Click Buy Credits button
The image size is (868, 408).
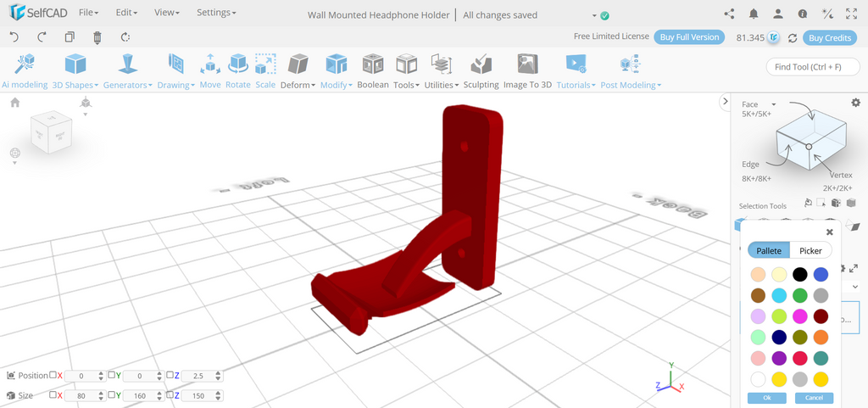(x=830, y=37)
